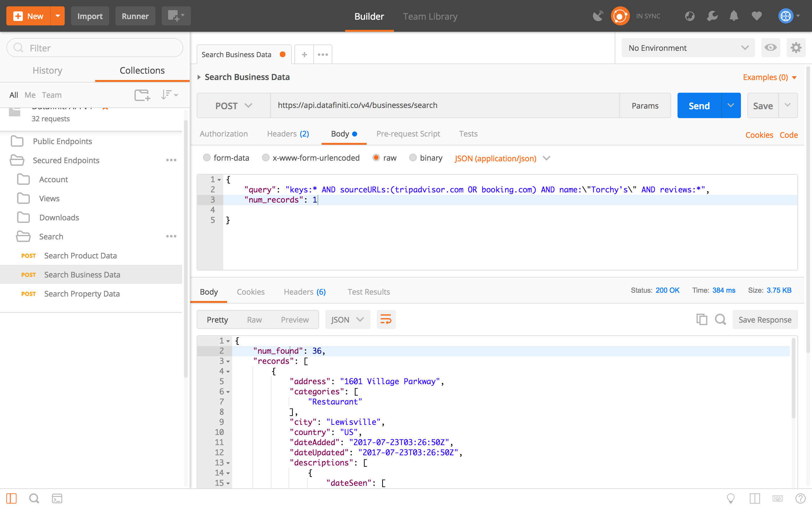Viewport: 812px width, 508px height.
Task: Open the request Authorization tab
Action: [x=224, y=134]
